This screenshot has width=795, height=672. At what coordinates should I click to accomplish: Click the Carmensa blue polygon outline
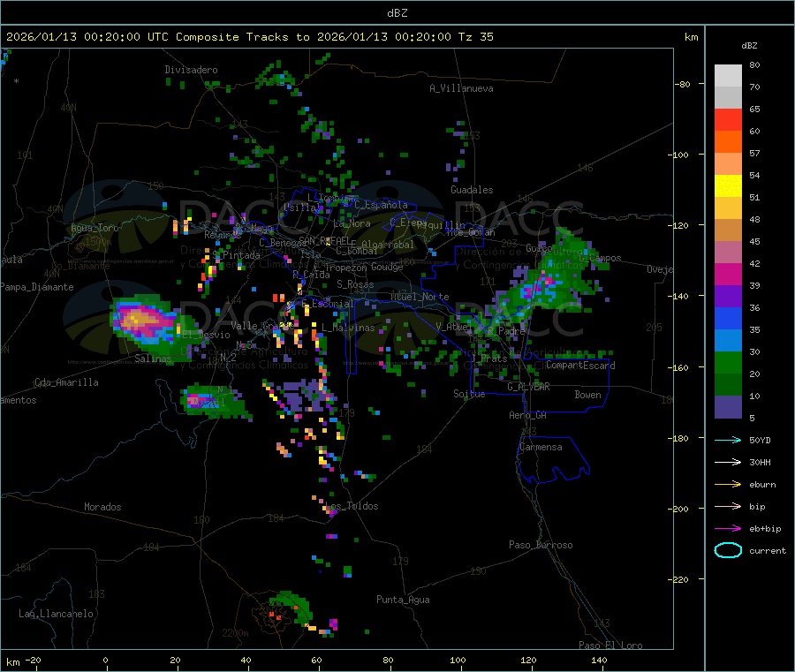pos(553,458)
